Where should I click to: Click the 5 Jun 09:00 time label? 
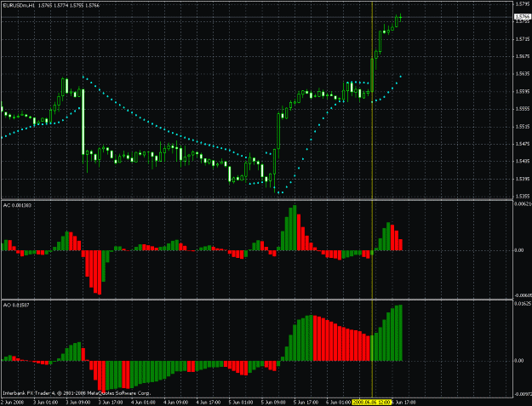pyautogui.click(x=273, y=403)
